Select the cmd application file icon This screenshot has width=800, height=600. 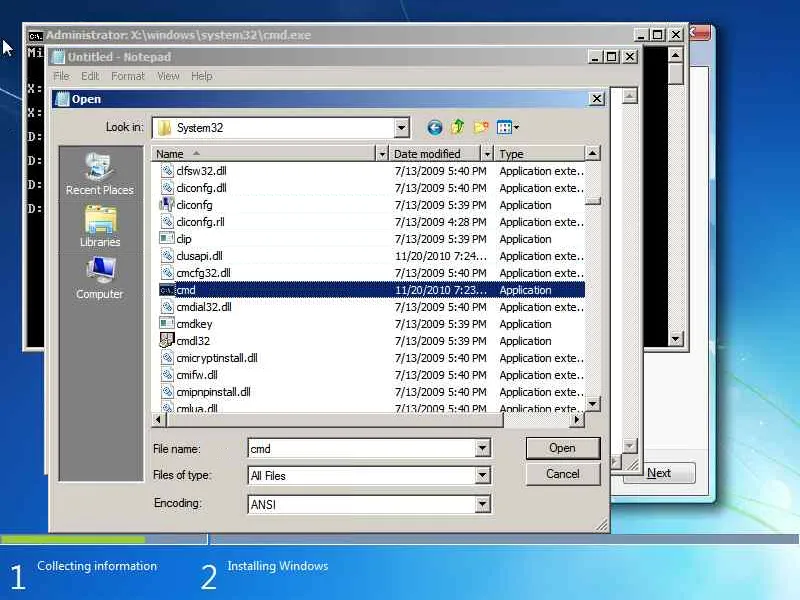(166, 290)
